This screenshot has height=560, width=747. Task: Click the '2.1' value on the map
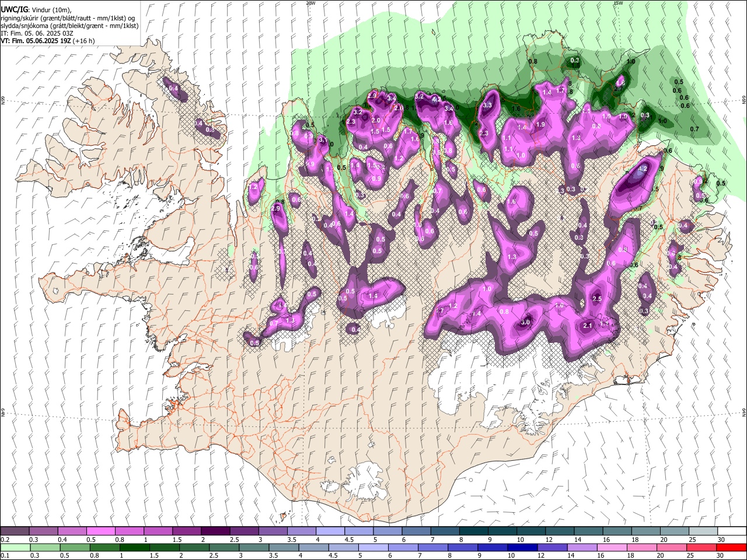pos(588,326)
